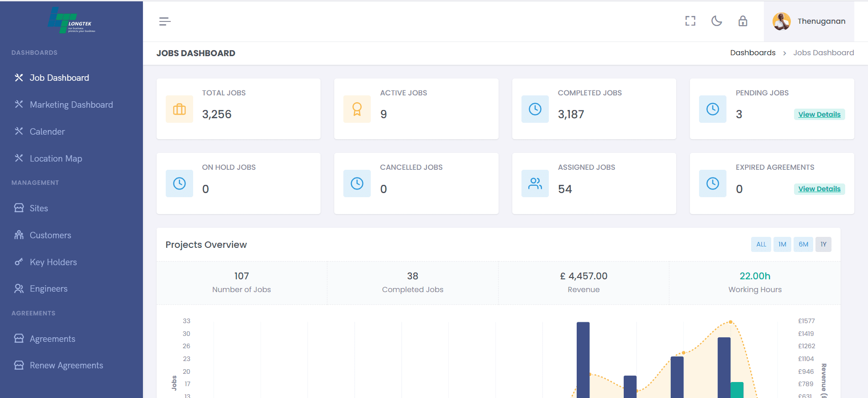Click Key Holders key icon
Screen dimensions: 868x398
[19, 262]
